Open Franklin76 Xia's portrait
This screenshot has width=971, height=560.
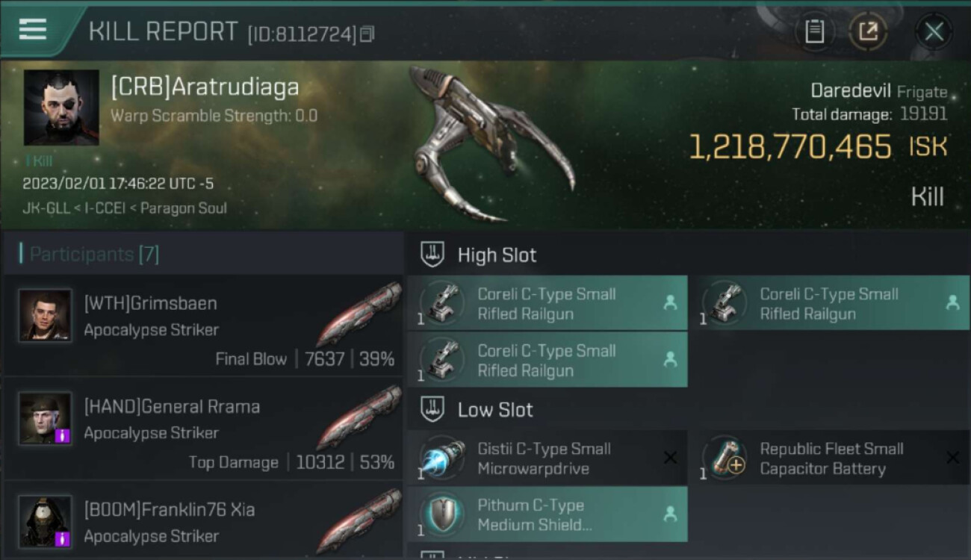[46, 522]
